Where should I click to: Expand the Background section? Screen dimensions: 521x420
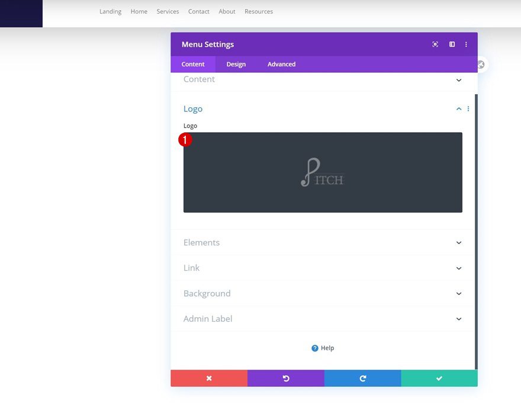458,293
